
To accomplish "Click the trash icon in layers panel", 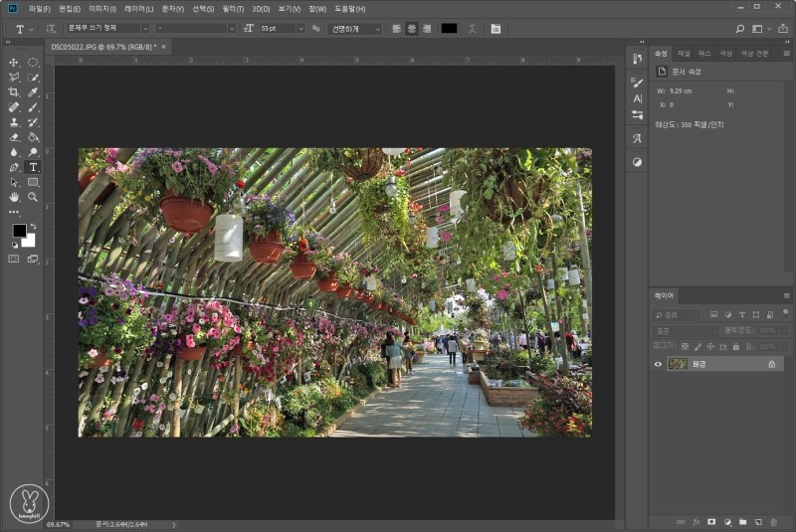I will pyautogui.click(x=773, y=521).
